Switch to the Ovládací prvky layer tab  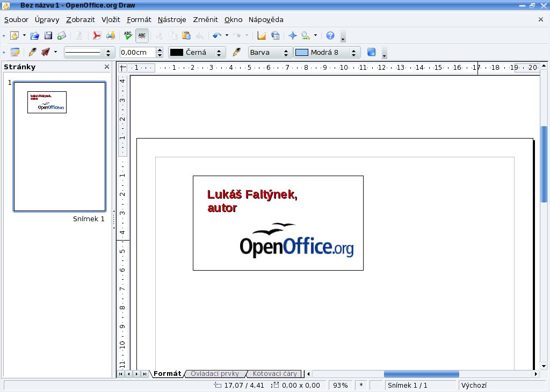(215, 374)
